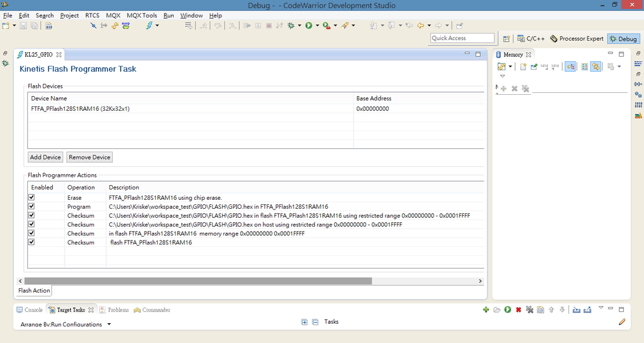Toggle Memory Monitors Pane icon

click(x=570, y=66)
